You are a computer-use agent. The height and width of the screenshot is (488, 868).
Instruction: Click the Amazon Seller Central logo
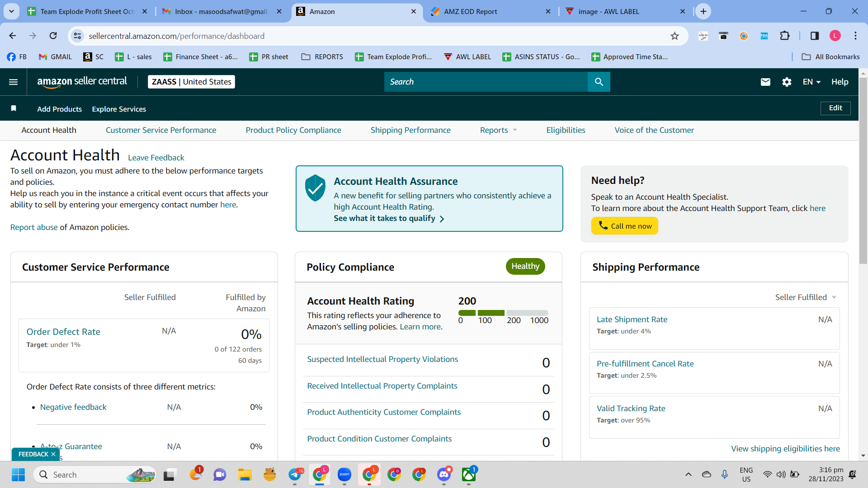pos(82,82)
